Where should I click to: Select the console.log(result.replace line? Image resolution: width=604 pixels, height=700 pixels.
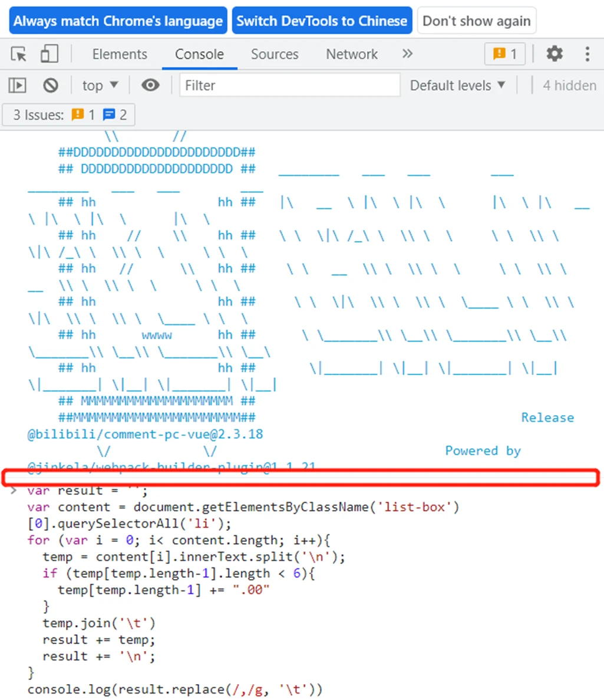pos(174,689)
